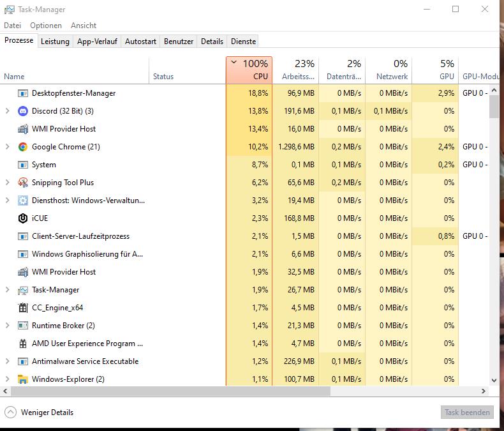Click the vertical scrollbar down arrow
The image size is (504, 431).
pos(494,380)
